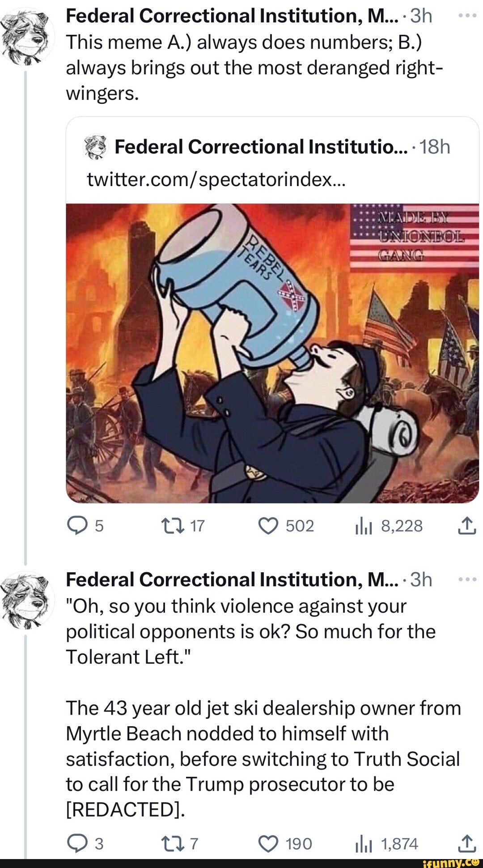Open more options on second tweet
This screenshot has height=868, width=483.
tap(468, 579)
